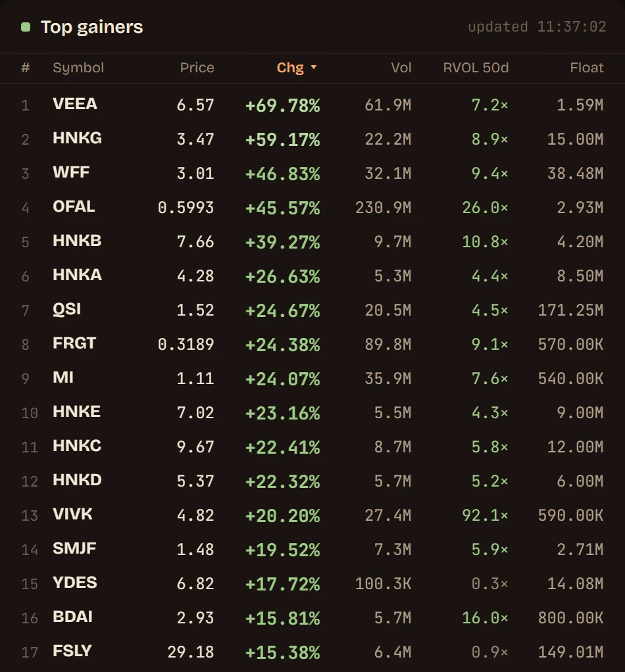The height and width of the screenshot is (672, 625).
Task: Click the Symbol column header
Action: (x=78, y=68)
